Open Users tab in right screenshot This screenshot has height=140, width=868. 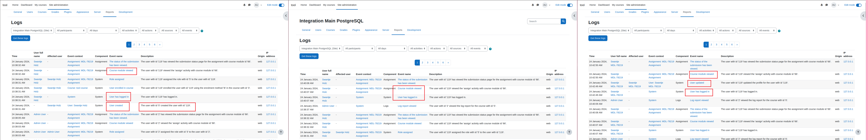tap(607, 12)
